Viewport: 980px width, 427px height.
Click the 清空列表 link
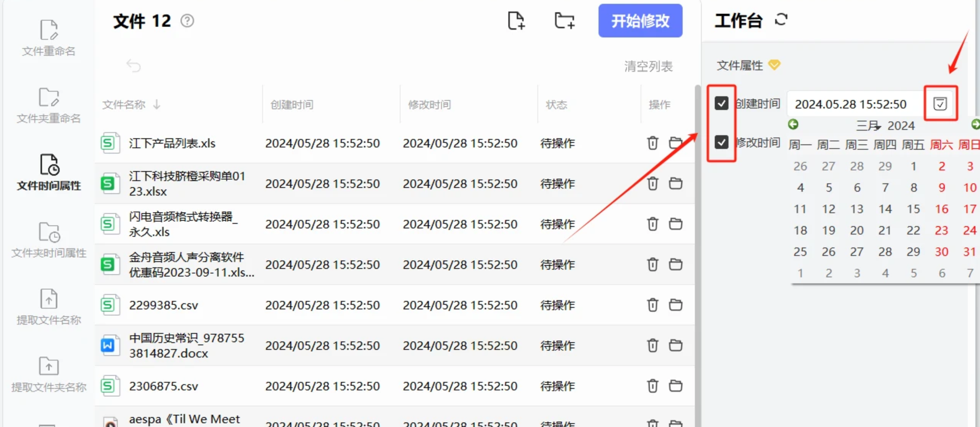tap(648, 66)
